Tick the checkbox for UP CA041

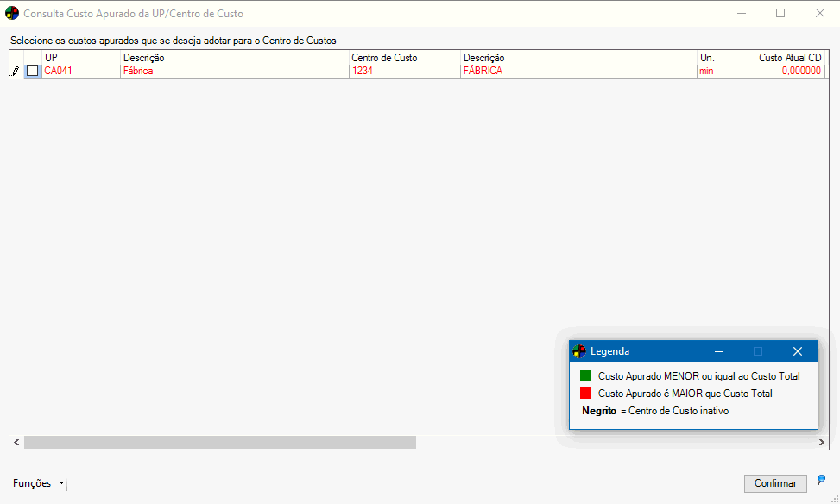tap(33, 72)
